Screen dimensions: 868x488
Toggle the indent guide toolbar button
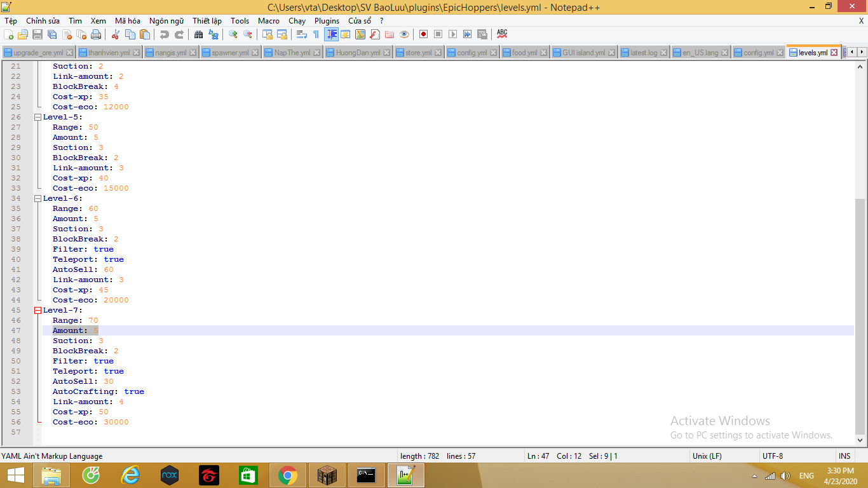click(331, 34)
